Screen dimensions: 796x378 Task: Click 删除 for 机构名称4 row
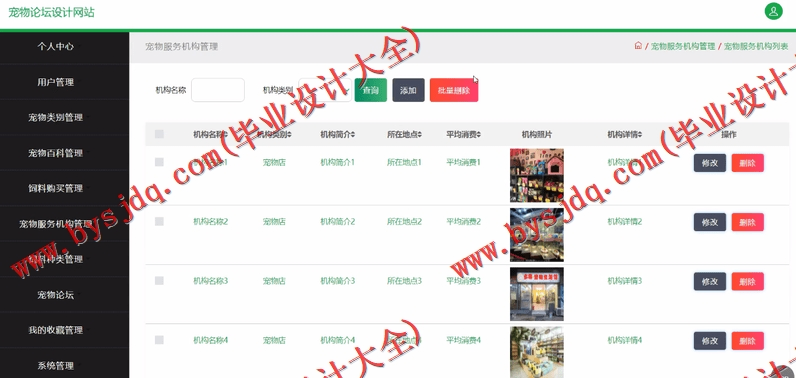pyautogui.click(x=747, y=341)
